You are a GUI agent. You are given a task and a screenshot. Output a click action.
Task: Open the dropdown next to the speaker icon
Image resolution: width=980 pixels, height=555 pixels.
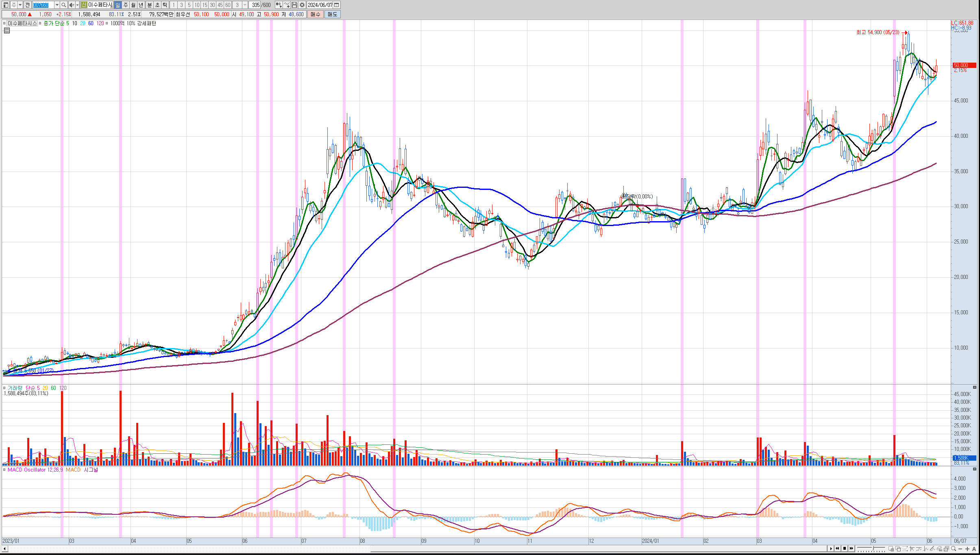(77, 5)
